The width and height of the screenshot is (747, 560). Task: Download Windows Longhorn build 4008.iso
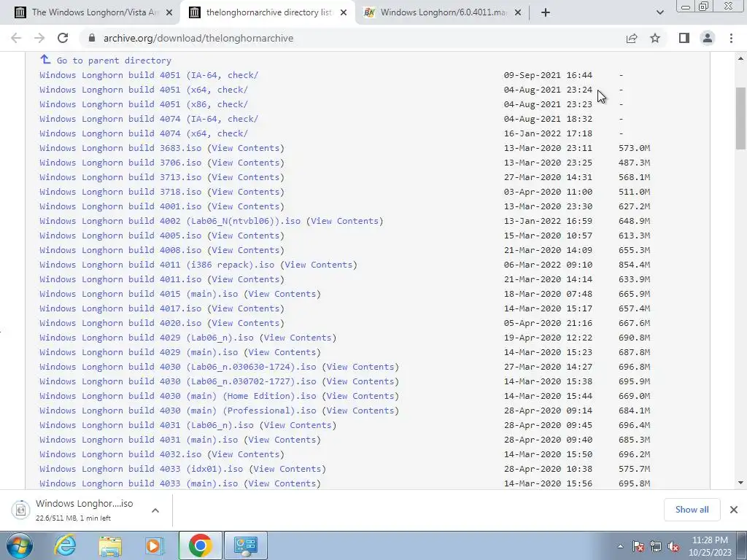[120, 250]
